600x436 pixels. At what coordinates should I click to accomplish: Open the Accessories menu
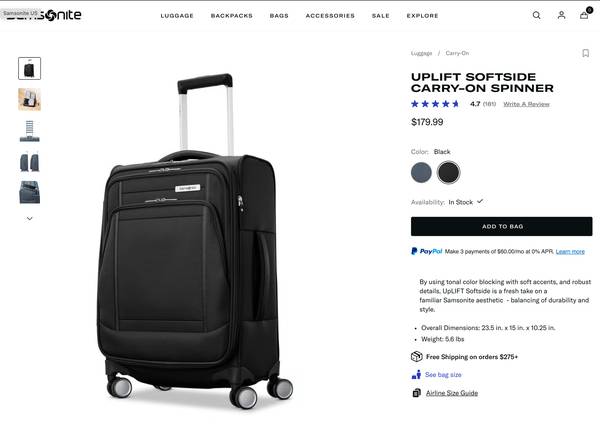tap(330, 16)
